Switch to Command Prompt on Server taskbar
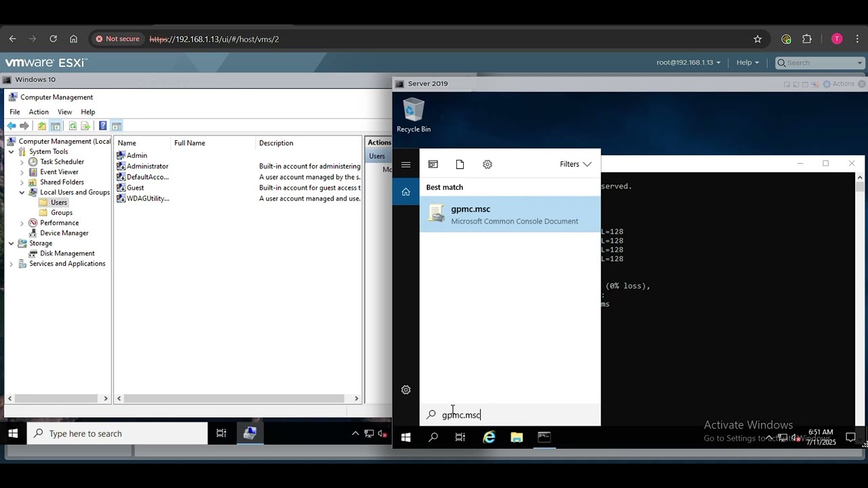This screenshot has width=868, height=488. (544, 438)
